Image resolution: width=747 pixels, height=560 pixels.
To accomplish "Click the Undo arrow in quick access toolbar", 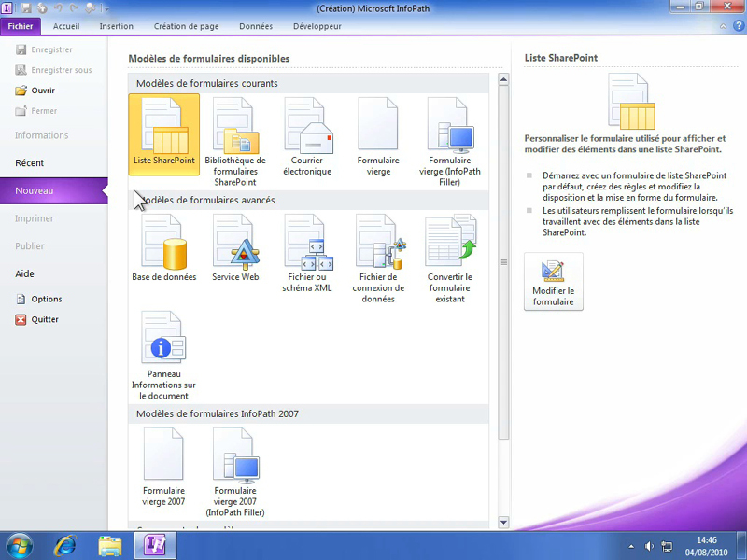I will click(58, 8).
